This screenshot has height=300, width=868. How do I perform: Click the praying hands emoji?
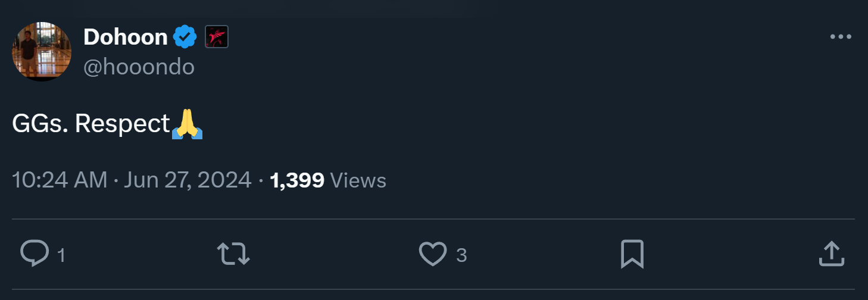tap(187, 124)
